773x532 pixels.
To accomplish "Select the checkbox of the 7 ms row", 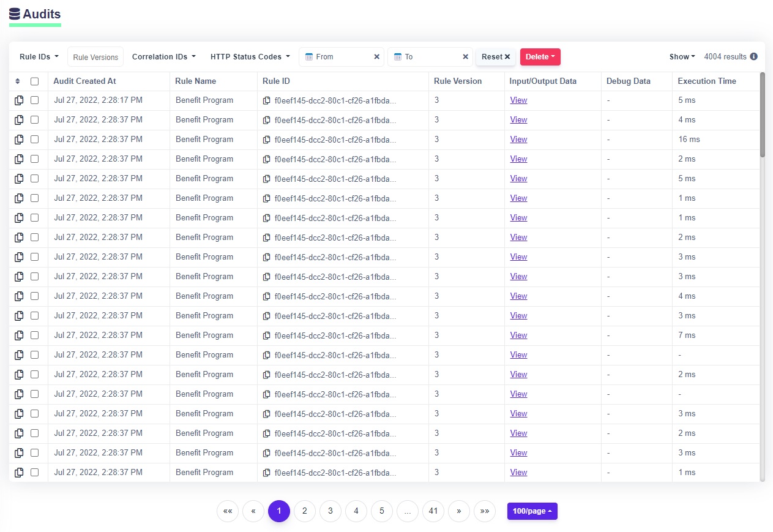I will pos(35,335).
